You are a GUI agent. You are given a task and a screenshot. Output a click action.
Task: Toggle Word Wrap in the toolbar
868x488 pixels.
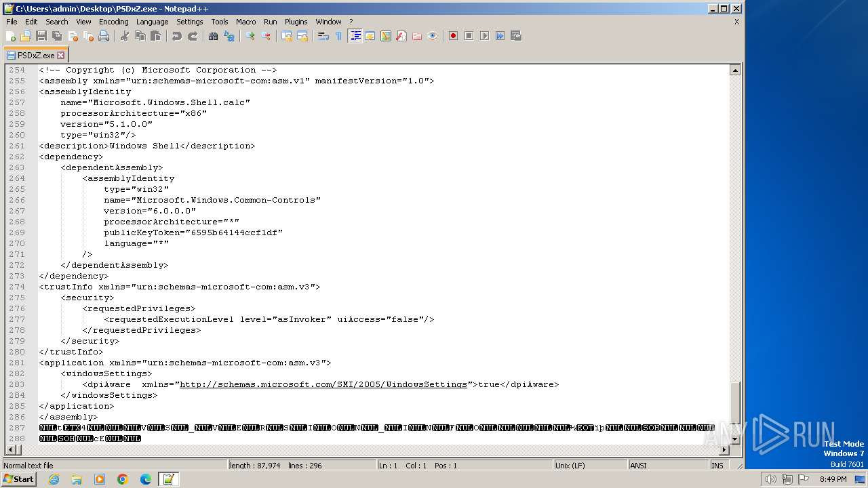tap(323, 36)
